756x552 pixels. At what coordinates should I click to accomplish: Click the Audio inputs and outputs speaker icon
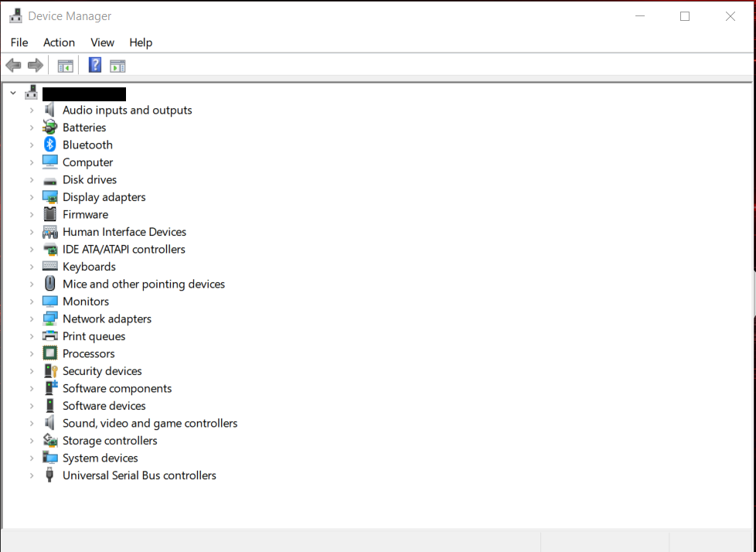[x=49, y=110]
